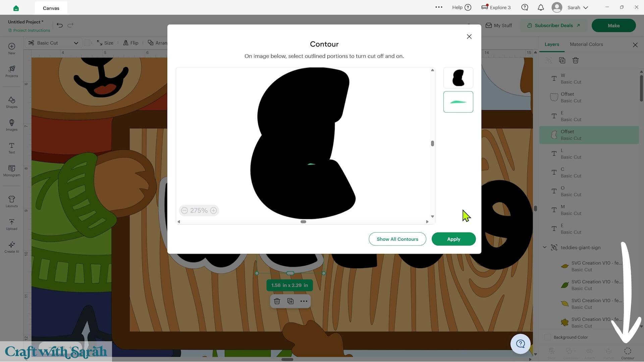Click the Upload icon in sidebar
Image resolution: width=644 pixels, height=362 pixels.
coord(11,224)
